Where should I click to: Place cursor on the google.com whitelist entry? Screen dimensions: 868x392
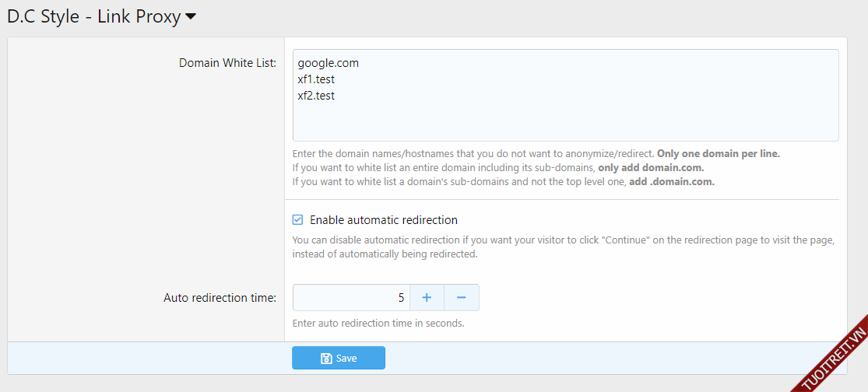pyautogui.click(x=328, y=63)
